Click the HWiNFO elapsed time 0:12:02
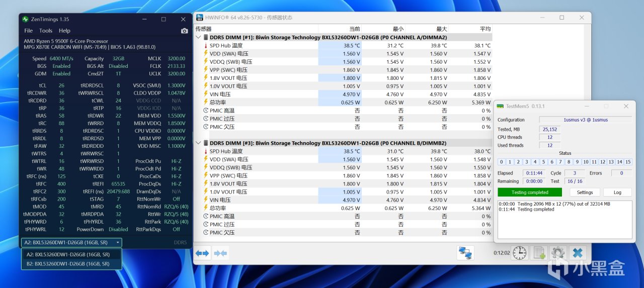Image resolution: width=644 pixels, height=288 pixels. pos(502,253)
